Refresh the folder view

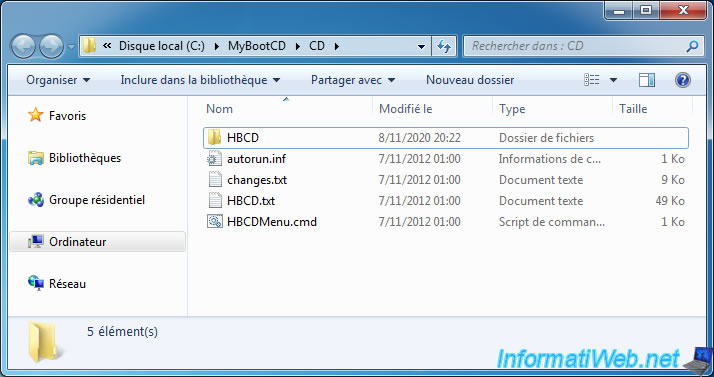(444, 46)
